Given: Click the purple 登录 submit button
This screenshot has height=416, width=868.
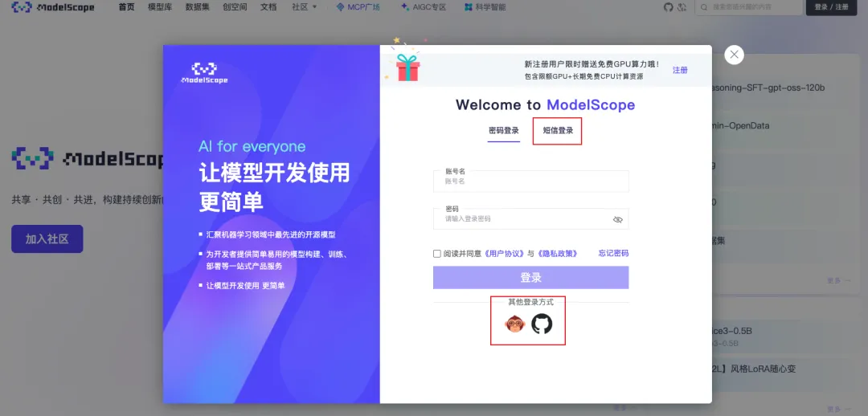Looking at the screenshot, I should pyautogui.click(x=531, y=278).
